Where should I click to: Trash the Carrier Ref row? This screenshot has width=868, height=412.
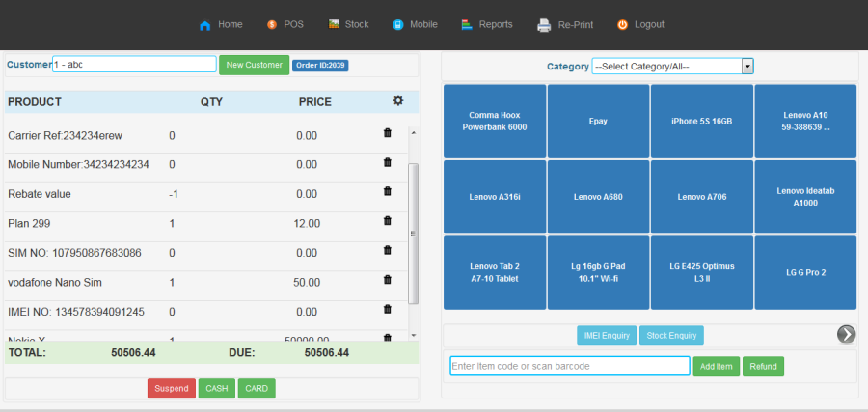(388, 133)
